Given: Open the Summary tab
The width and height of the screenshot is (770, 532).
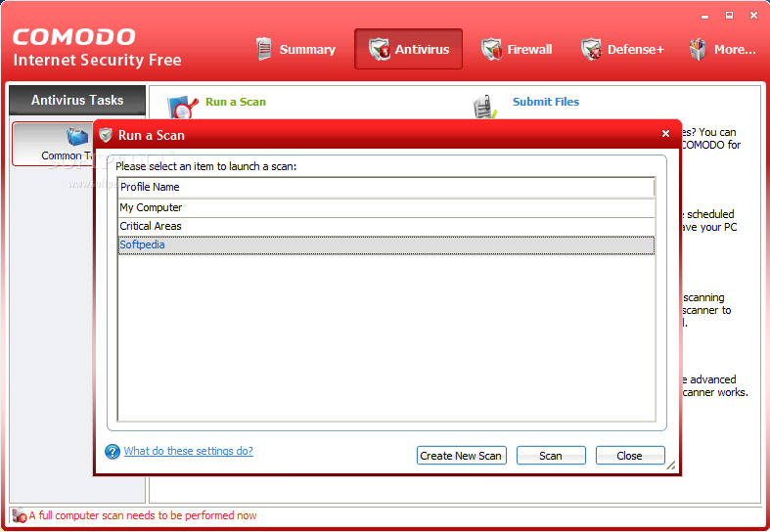Looking at the screenshot, I should [295, 49].
